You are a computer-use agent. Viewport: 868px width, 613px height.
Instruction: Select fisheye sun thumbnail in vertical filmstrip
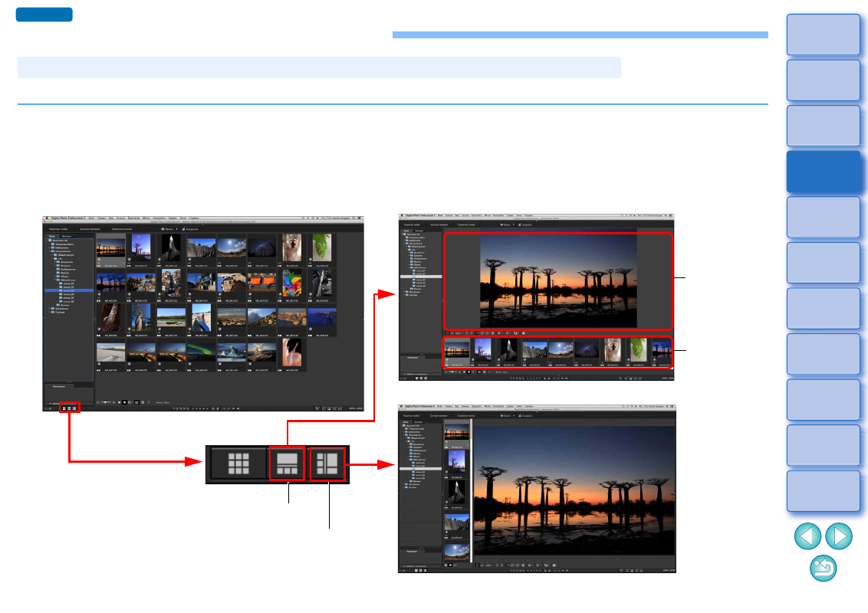tap(457, 551)
